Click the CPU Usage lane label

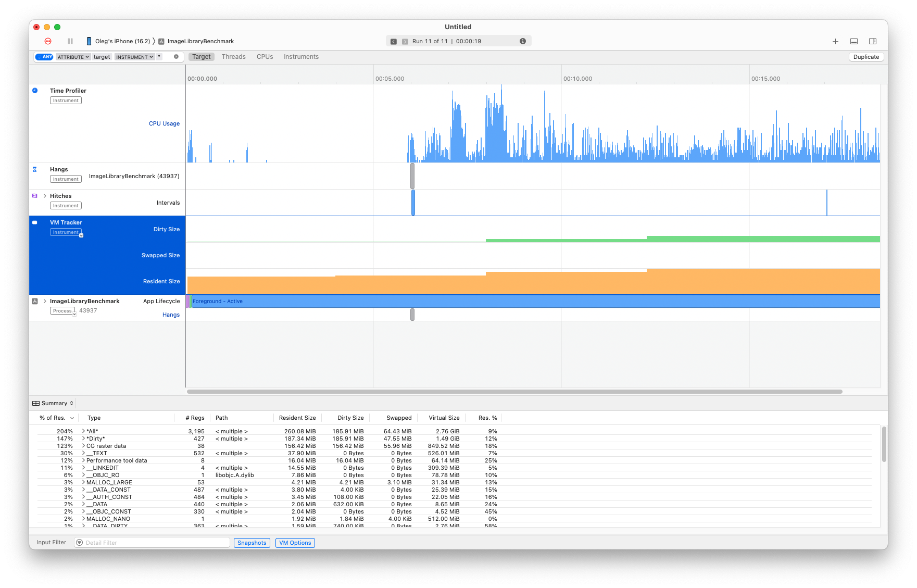tap(164, 123)
